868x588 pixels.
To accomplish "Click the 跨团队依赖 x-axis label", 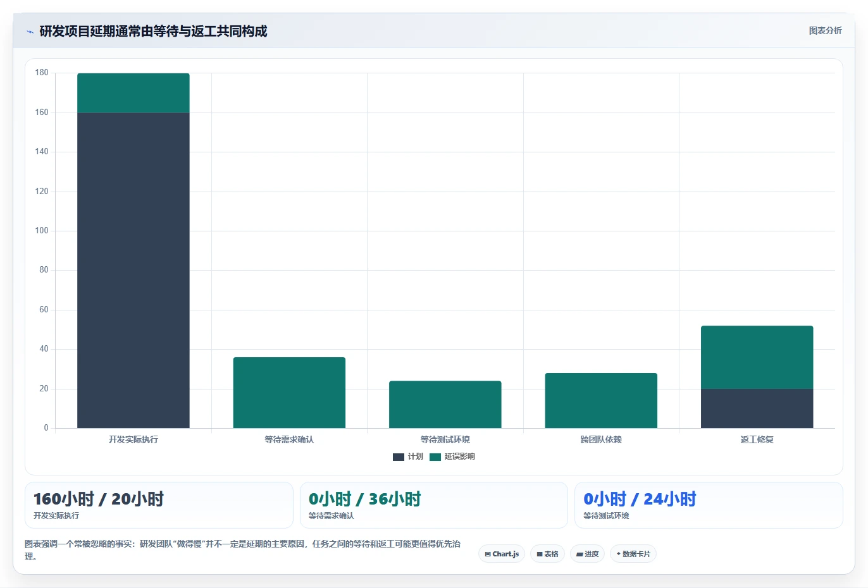I will click(x=601, y=439).
